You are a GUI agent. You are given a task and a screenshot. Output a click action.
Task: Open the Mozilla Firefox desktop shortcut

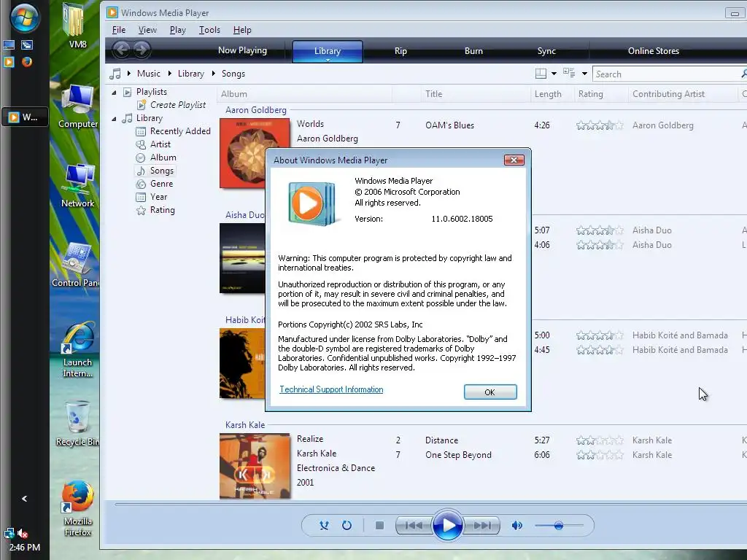pyautogui.click(x=77, y=508)
